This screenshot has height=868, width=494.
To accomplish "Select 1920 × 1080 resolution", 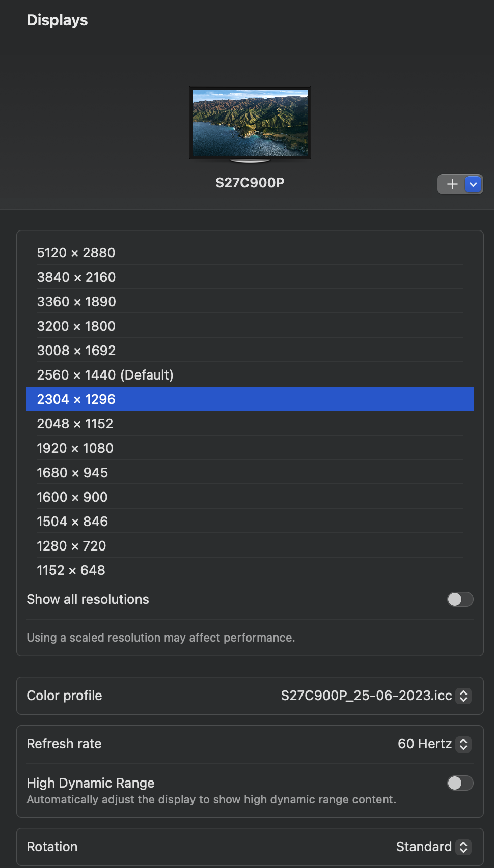I will 75,448.
